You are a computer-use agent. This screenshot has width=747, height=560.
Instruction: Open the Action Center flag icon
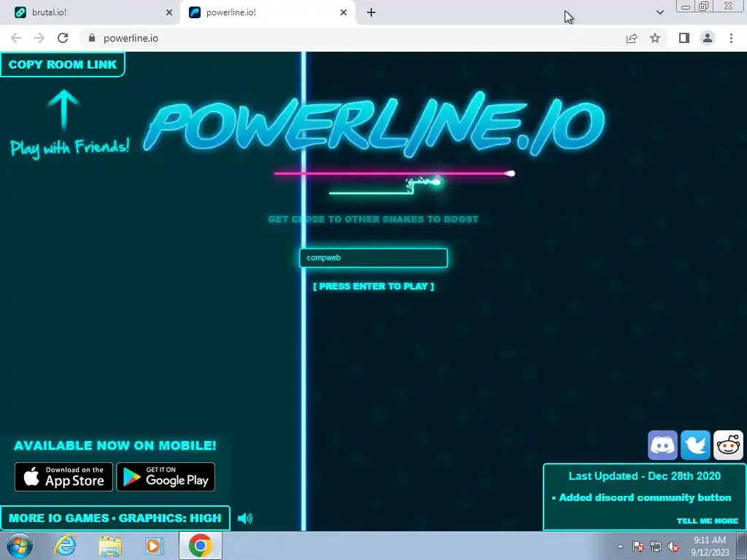click(x=638, y=546)
